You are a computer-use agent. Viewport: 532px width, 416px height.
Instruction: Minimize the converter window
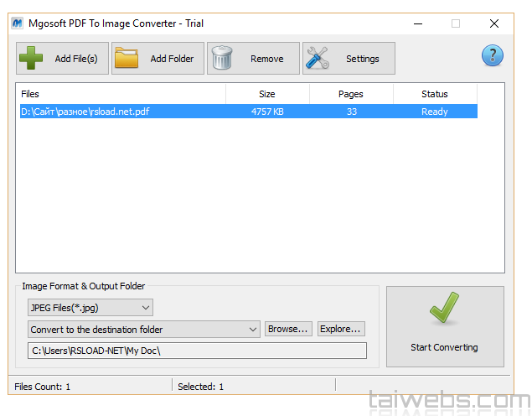(416, 23)
